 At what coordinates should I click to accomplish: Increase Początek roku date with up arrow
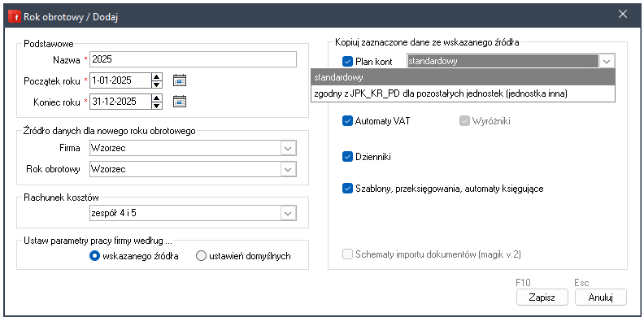coord(156,76)
